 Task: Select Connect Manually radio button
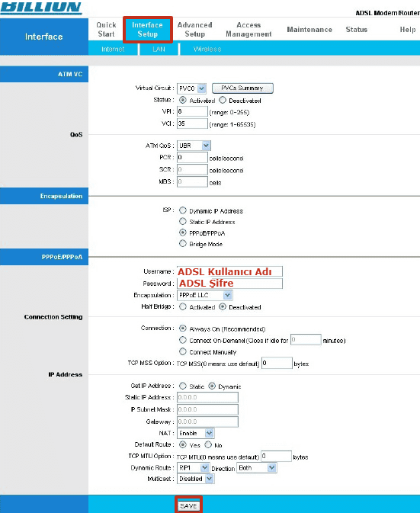182,351
